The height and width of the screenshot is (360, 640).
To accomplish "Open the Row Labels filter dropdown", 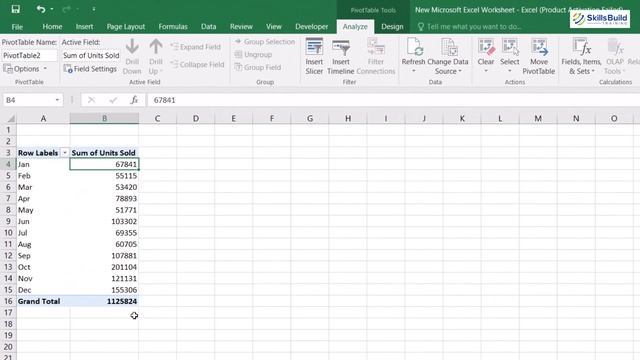I will click(64, 153).
